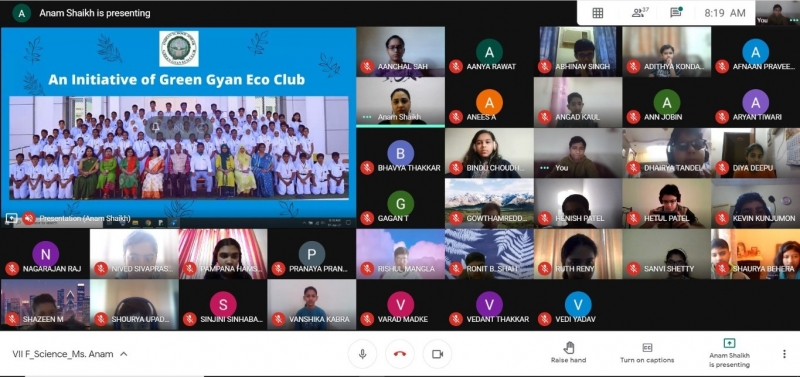The height and width of the screenshot is (377, 800).
Task: Select the Vanshika Kabra video tile
Action: coord(311,305)
